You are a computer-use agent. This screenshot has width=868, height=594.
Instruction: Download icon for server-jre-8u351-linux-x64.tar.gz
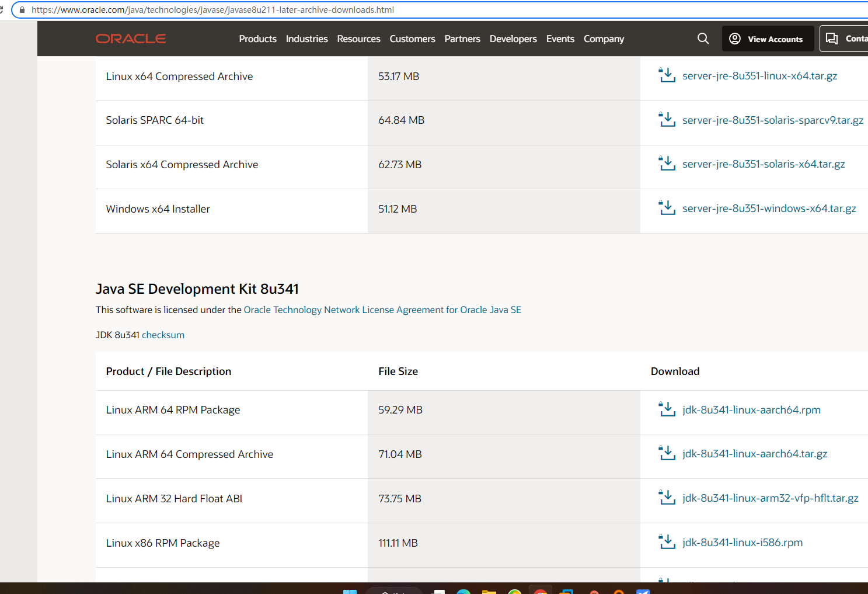point(667,75)
